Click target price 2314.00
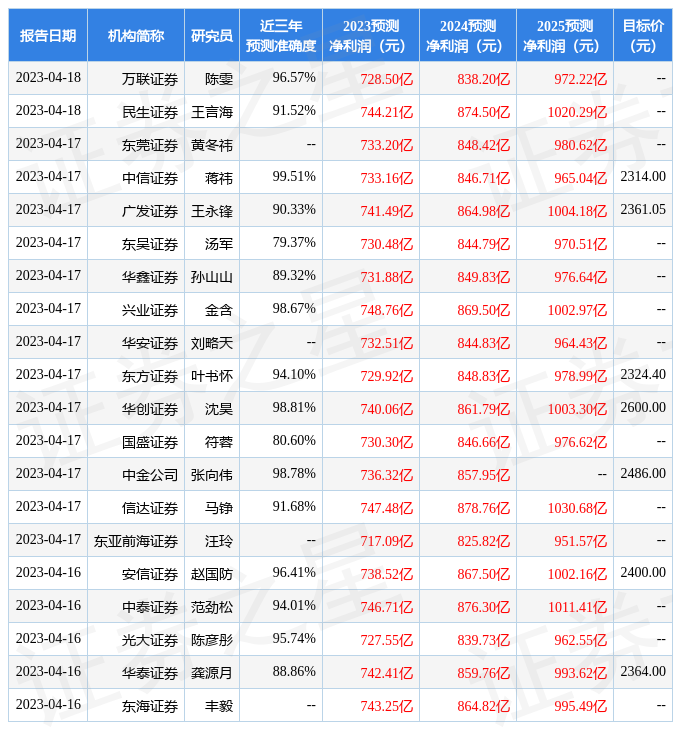The height and width of the screenshot is (730, 673). [643, 176]
